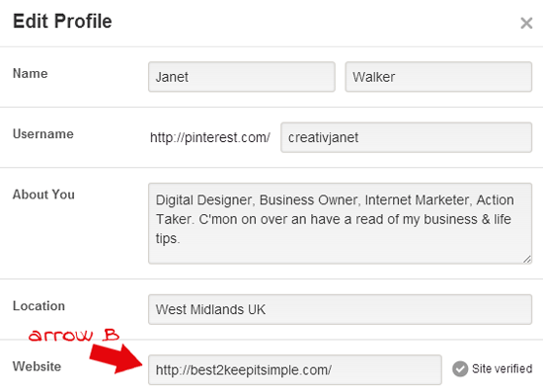Click the handwritten 'arrow B' annotation

(x=74, y=335)
